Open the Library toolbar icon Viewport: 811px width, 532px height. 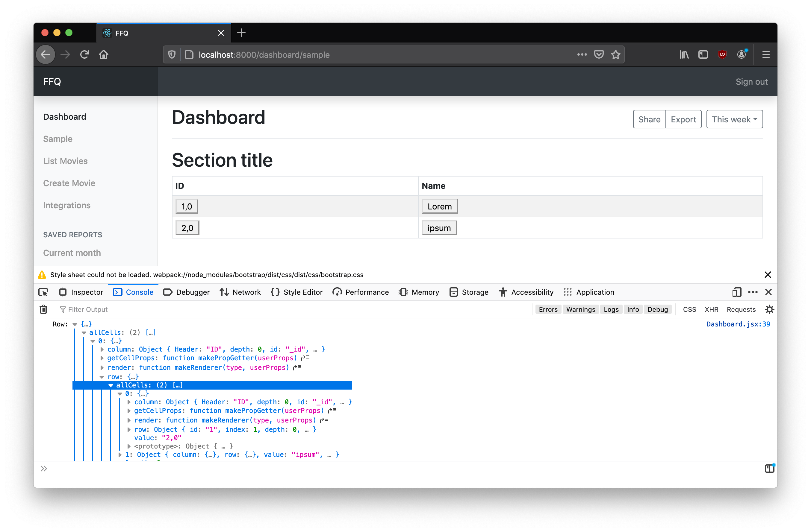[683, 54]
